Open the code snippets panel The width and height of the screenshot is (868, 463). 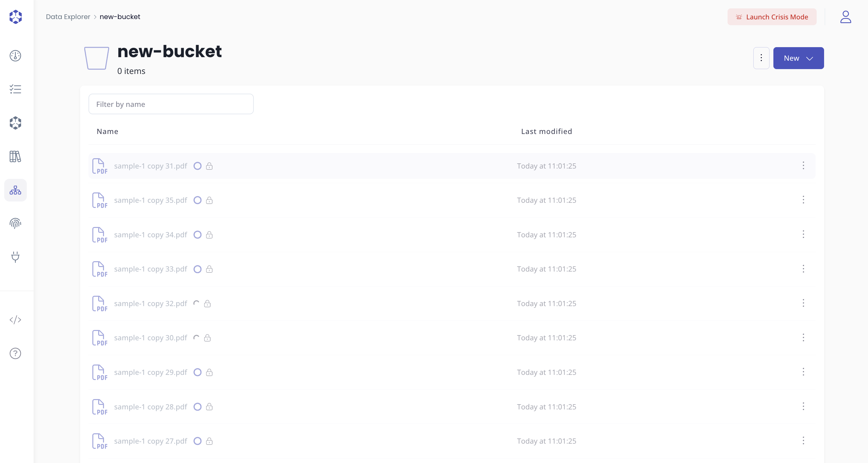15,320
